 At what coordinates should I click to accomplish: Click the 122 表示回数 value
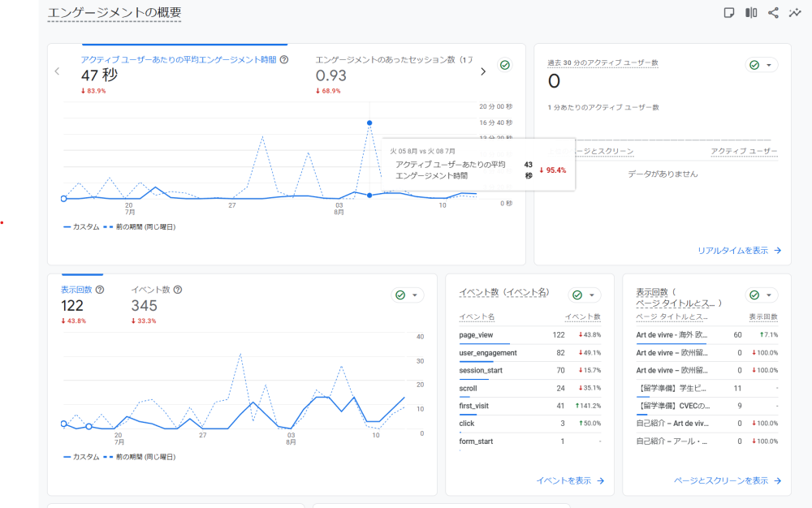click(72, 306)
